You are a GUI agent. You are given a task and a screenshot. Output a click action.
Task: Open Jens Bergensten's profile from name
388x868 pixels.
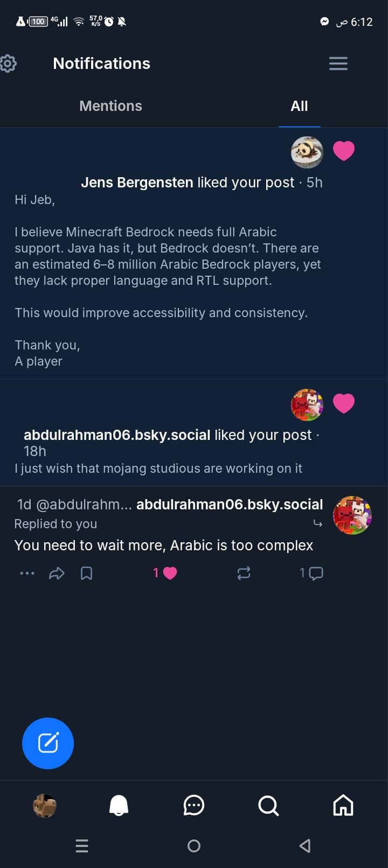point(137,183)
